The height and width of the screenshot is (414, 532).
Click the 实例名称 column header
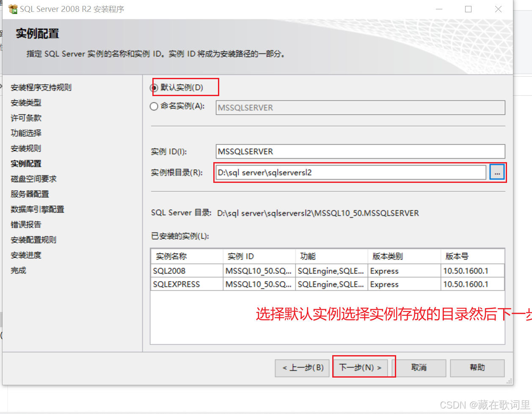[187, 256]
